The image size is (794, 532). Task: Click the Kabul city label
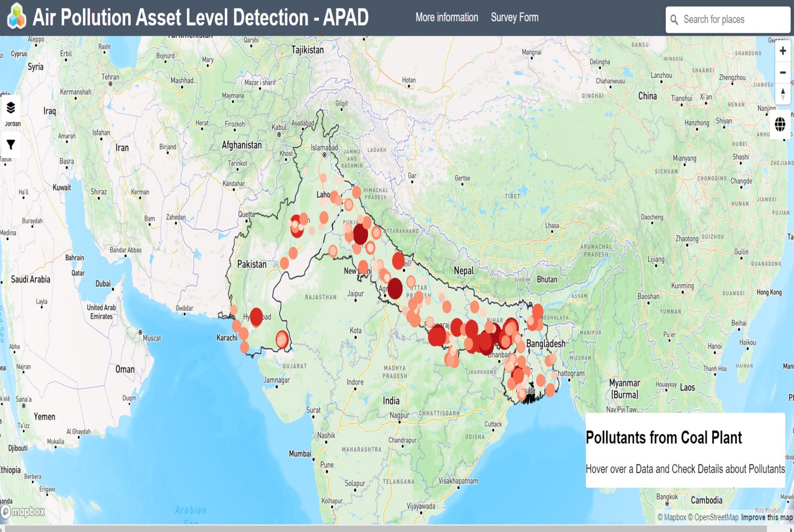coord(279,127)
